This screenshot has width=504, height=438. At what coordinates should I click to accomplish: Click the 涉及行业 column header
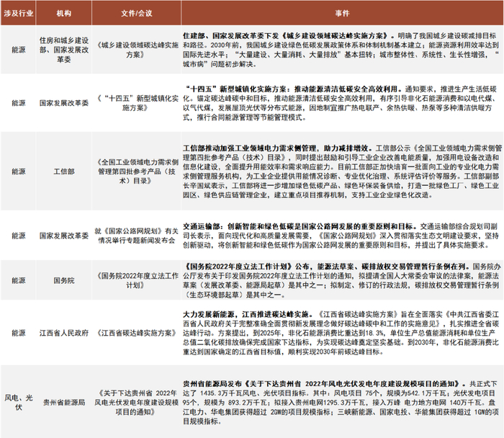coord(18,13)
